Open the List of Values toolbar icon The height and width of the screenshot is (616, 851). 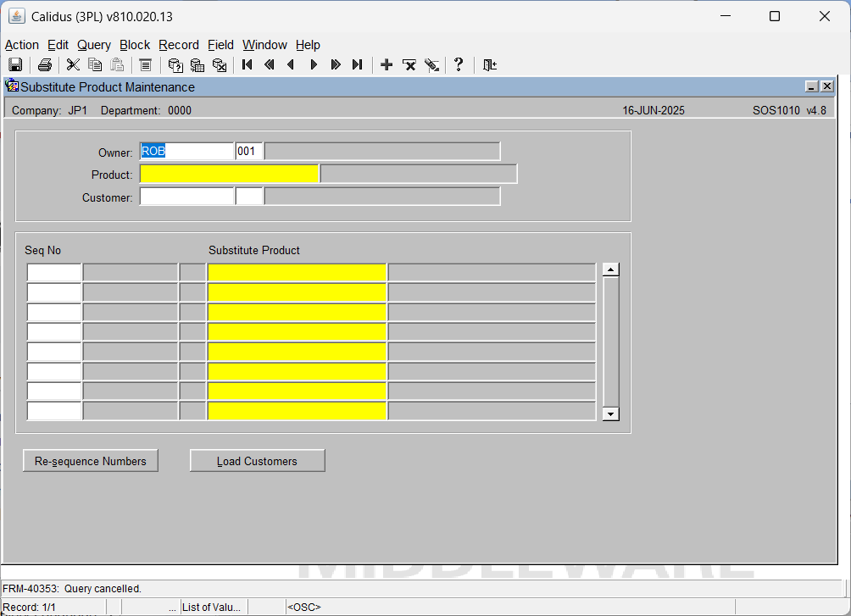[146, 65]
